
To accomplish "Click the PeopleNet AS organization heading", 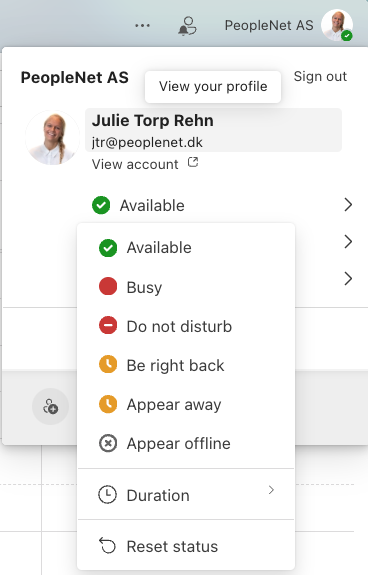I will coord(74,77).
